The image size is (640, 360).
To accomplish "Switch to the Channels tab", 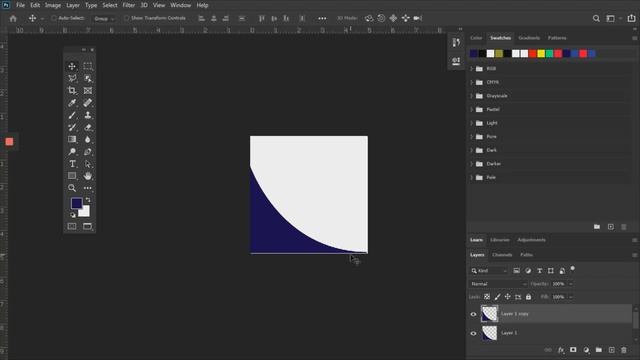I will tap(502, 255).
